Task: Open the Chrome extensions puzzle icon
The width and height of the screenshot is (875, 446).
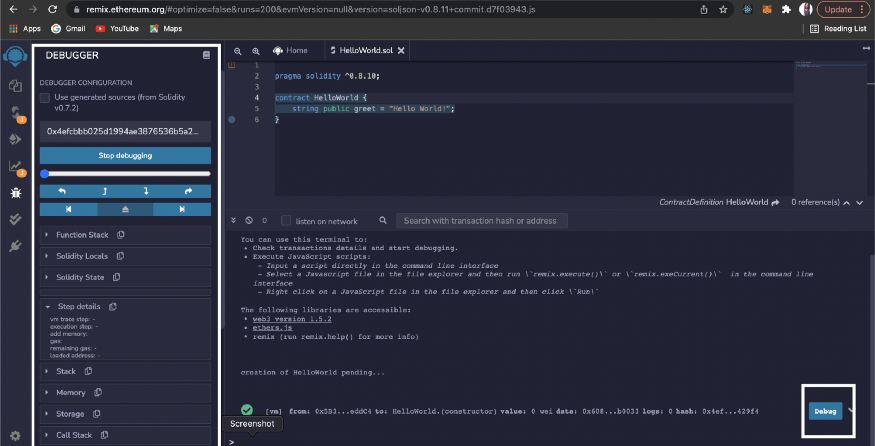Action: 786,9
